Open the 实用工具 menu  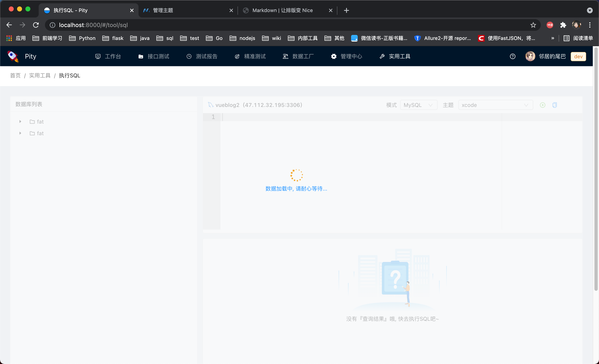pyautogui.click(x=395, y=56)
